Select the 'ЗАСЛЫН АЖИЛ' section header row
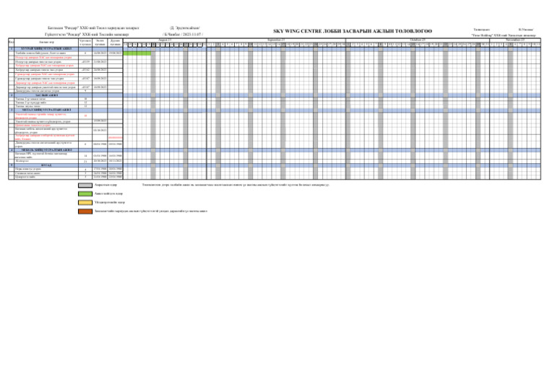This screenshot has width=555, height=392. click(46, 95)
